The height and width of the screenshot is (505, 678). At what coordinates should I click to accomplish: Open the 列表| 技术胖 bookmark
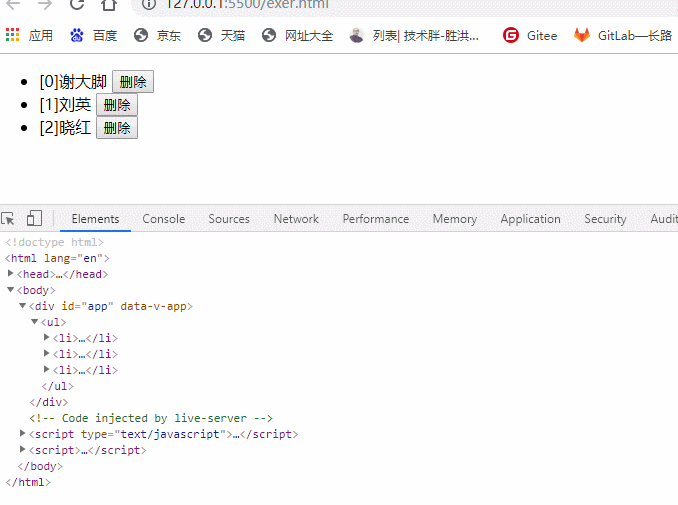point(414,35)
